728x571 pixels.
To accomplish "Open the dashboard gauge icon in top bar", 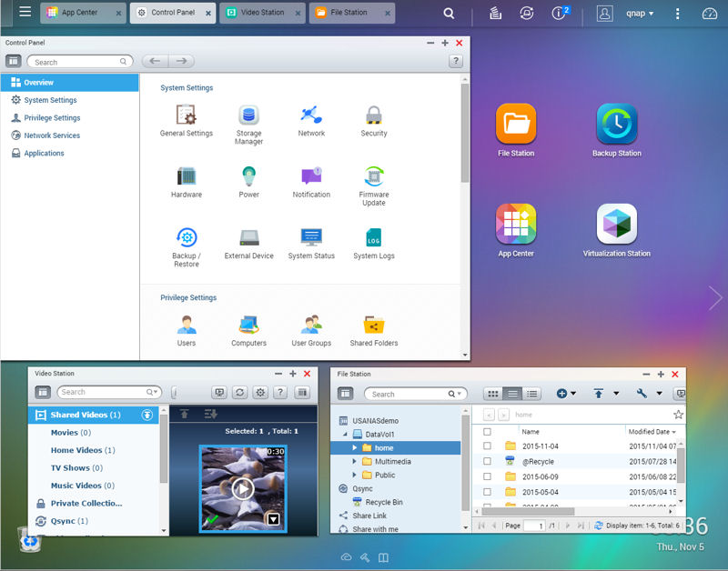I will click(x=710, y=14).
